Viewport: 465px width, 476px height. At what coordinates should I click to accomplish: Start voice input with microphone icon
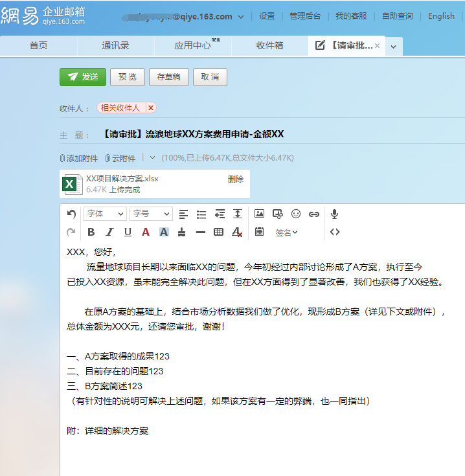tap(334, 214)
